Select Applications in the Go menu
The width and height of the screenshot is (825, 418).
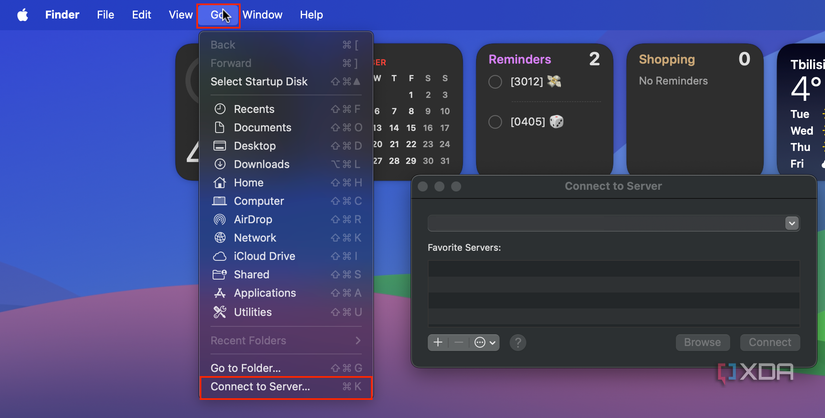pos(286,293)
